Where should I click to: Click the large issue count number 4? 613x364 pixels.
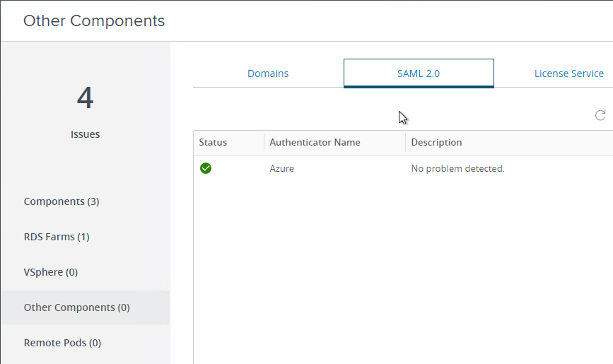[x=85, y=98]
